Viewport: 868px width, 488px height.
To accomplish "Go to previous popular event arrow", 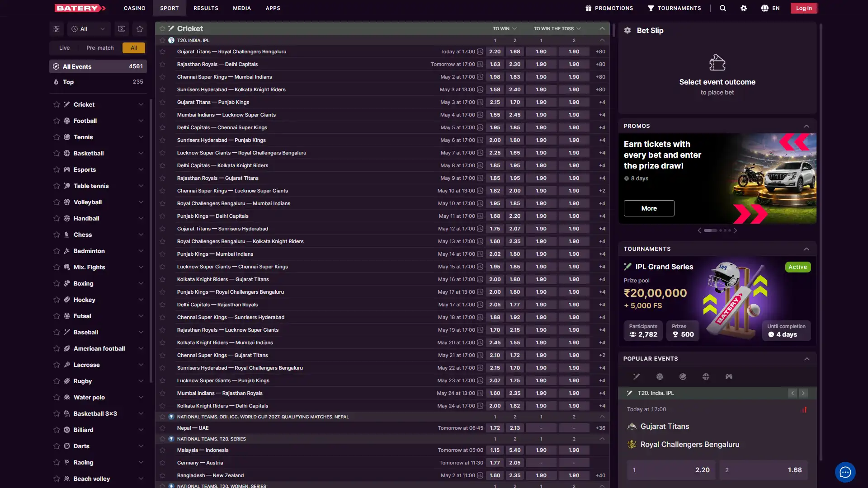I will pyautogui.click(x=793, y=393).
